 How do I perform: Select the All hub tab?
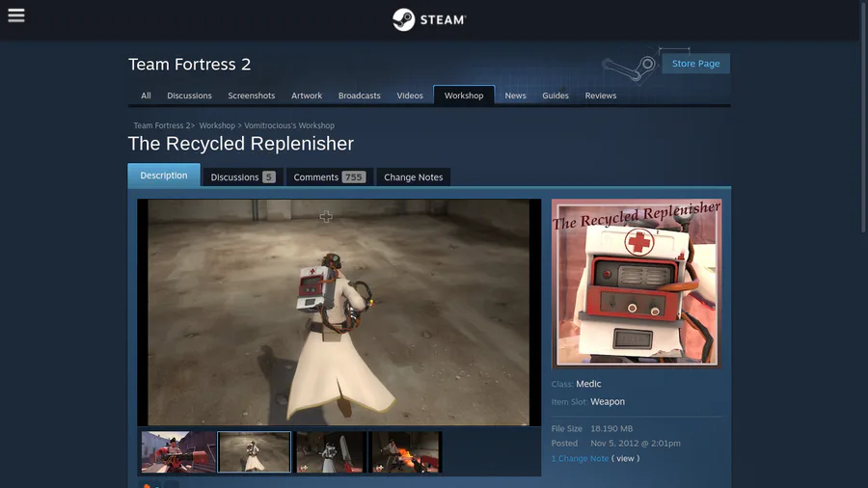(146, 95)
